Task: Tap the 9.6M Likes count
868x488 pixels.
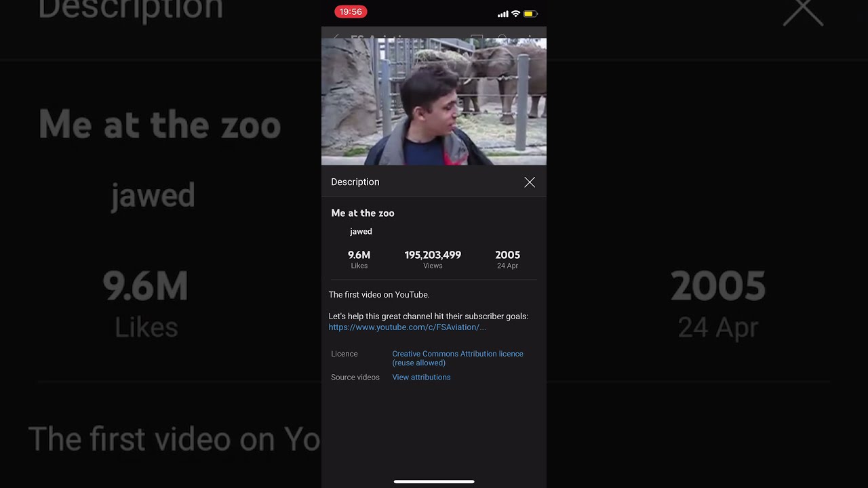Action: [x=359, y=260]
